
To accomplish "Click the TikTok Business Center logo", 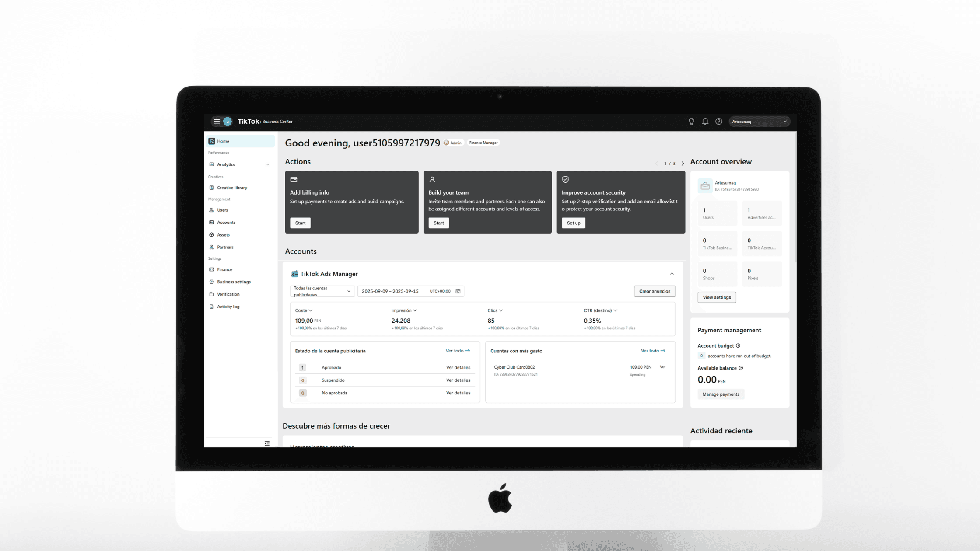I will [265, 122].
